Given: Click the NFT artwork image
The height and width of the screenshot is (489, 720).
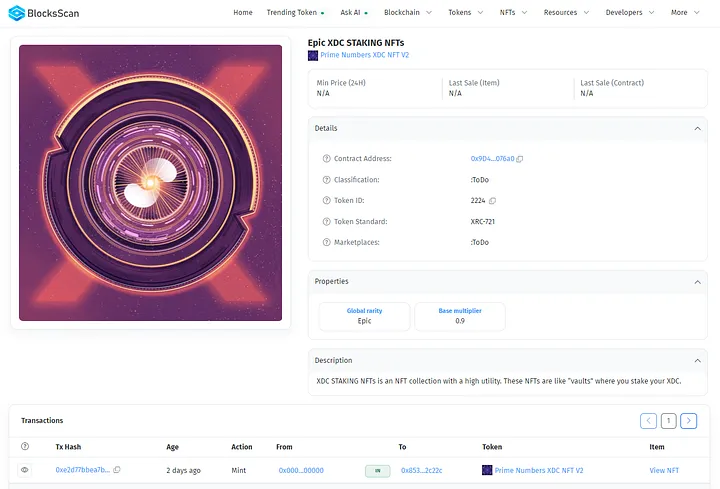Looking at the screenshot, I should (150, 183).
